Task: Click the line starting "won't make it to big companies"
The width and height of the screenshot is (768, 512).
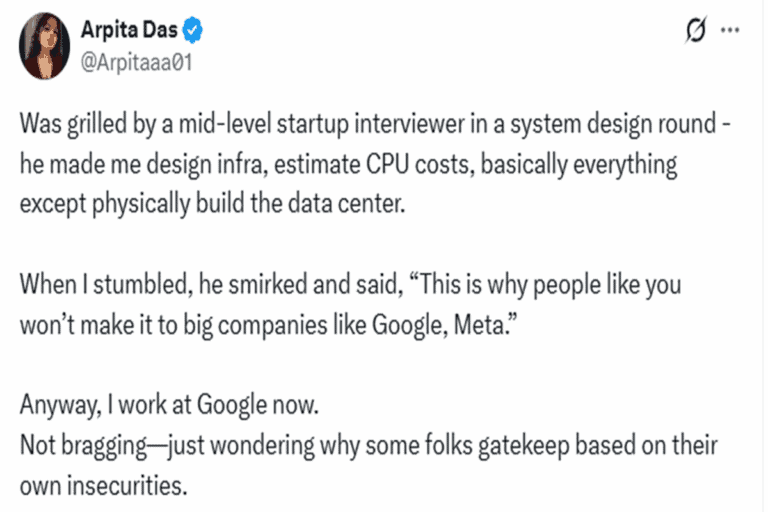Action: coord(268,325)
